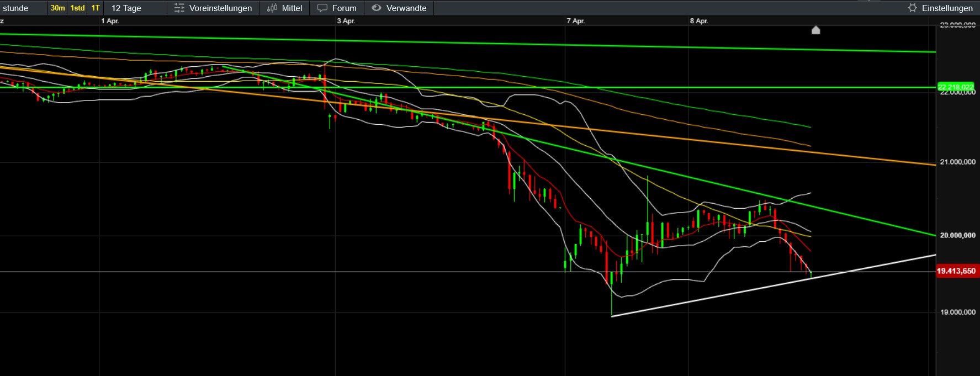This screenshot has width=980, height=376.
Task: Select the 1T timeframe
Action: (96, 8)
